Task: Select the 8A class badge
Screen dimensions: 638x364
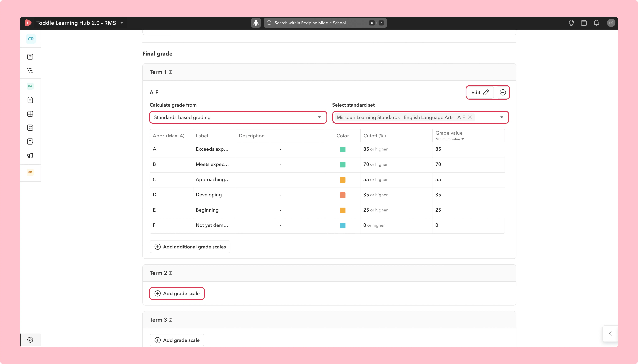Action: [30, 86]
